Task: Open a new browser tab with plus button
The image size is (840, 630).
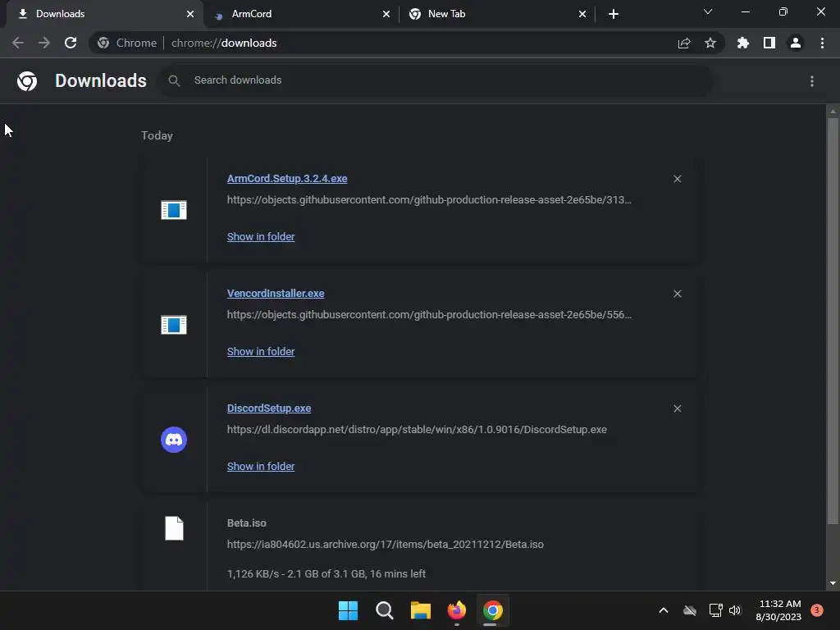Action: point(614,14)
